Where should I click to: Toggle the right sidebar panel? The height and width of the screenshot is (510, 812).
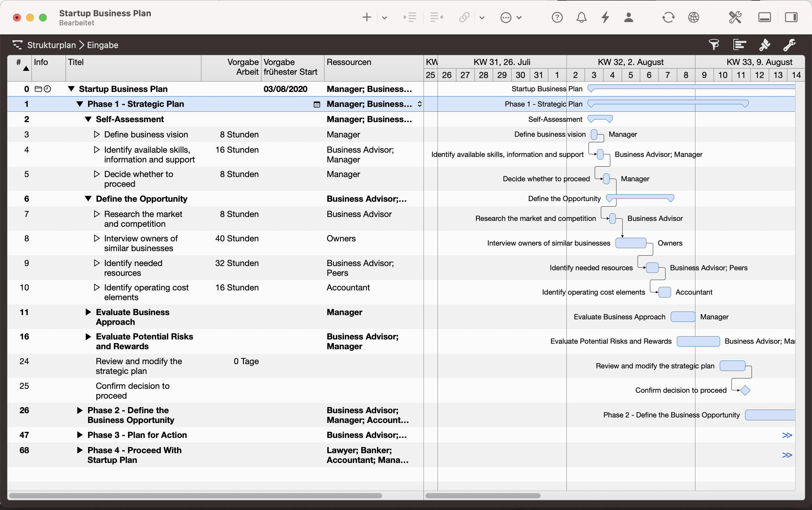[791, 17]
